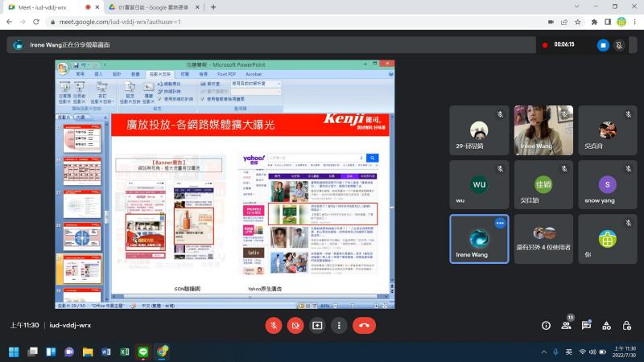Open the camera permission icon in address bar

tap(551, 22)
